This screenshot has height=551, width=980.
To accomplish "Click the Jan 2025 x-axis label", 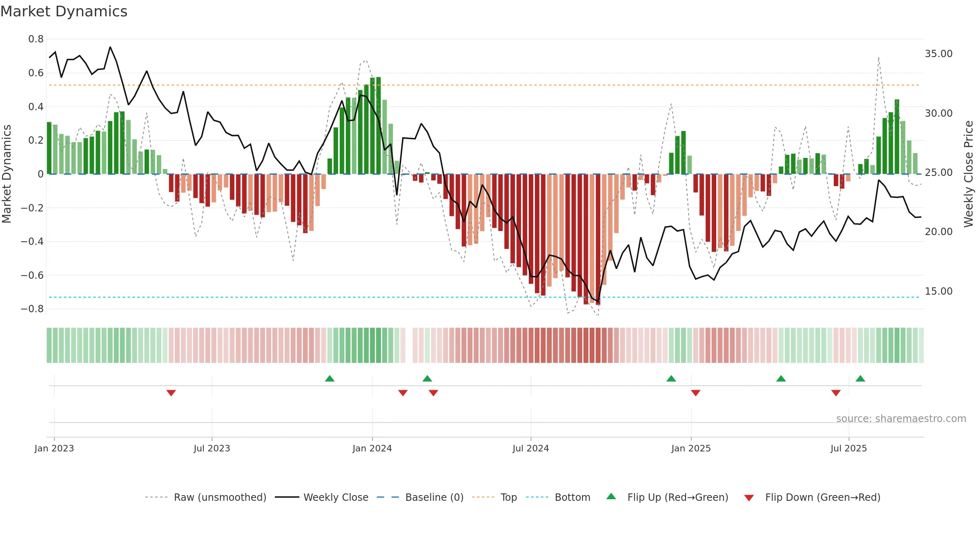I will click(x=691, y=448).
